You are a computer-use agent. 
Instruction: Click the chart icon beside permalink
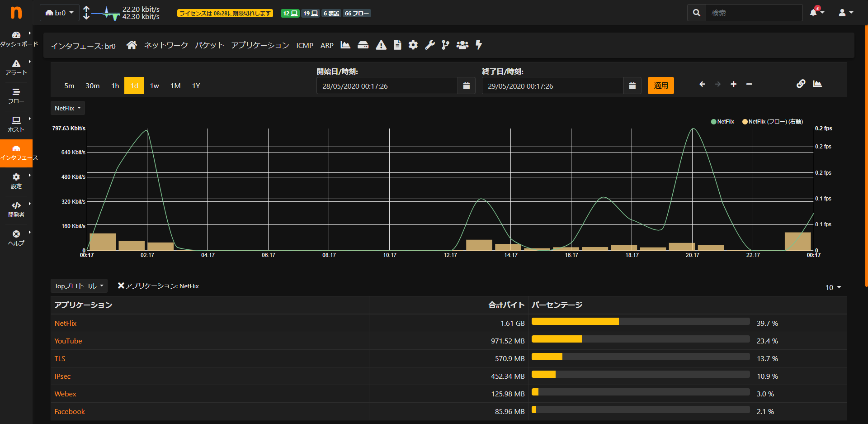click(x=817, y=84)
